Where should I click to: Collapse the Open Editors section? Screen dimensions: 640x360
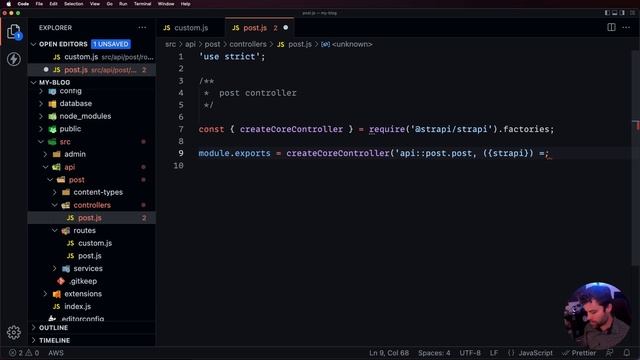pyautogui.click(x=33, y=44)
